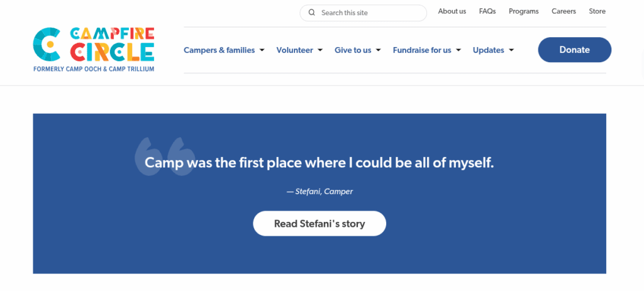Click Read Stefani's story button
Image resolution: width=644 pixels, height=291 pixels.
coord(319,223)
